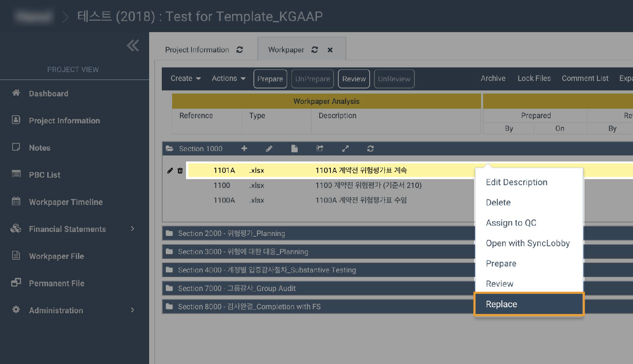This screenshot has width=633, height=364.
Task: Click the refresh icon in Section 1000 header
Action: pyautogui.click(x=370, y=148)
